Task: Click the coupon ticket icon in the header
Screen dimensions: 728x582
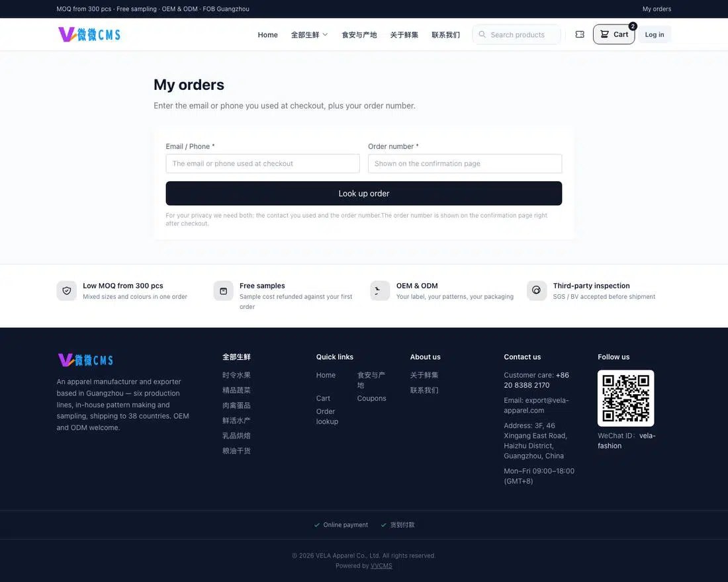Action: coord(580,34)
